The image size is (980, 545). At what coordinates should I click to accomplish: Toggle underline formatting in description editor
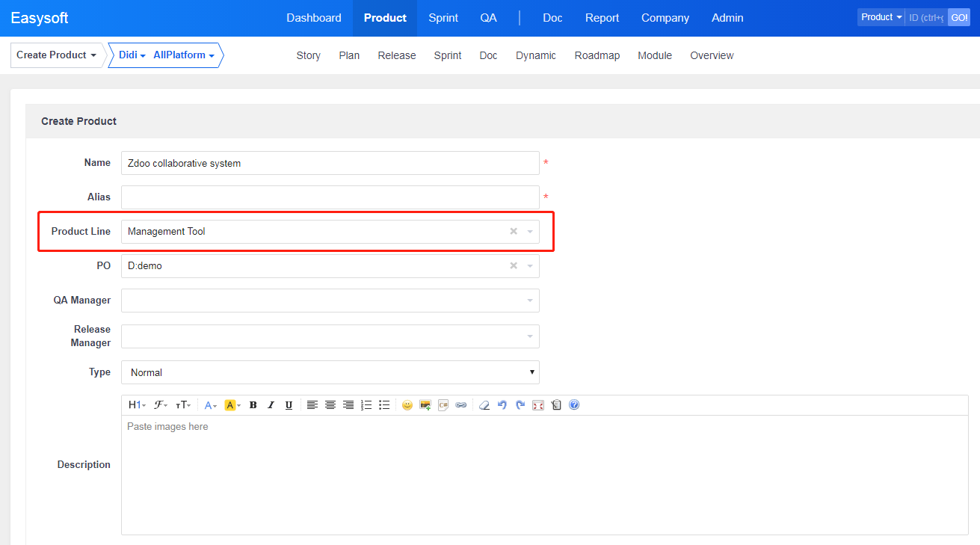[289, 405]
